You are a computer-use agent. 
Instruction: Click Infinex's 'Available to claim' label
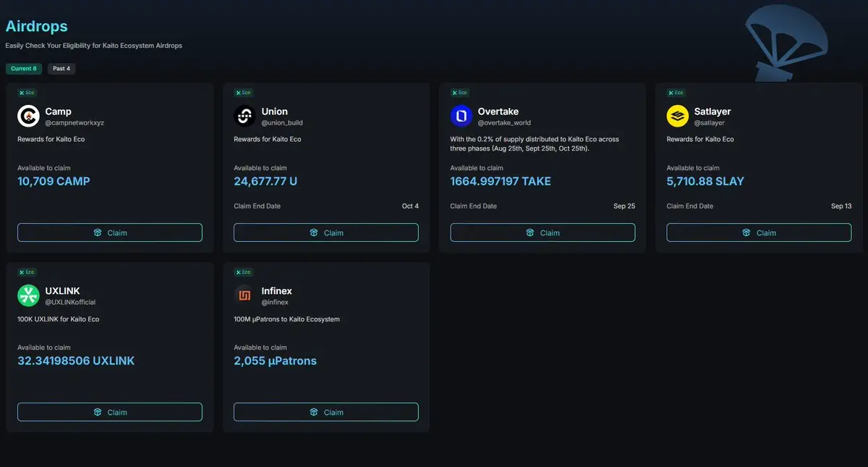[260, 348]
